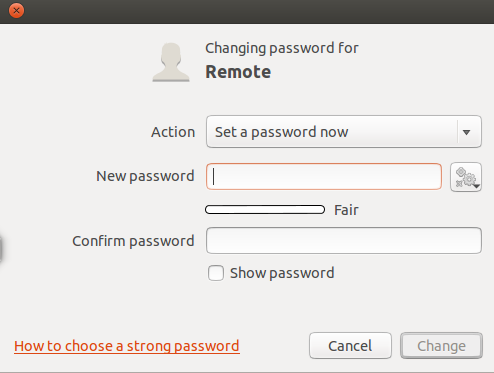Click the "Confirm password" field label

pos(133,241)
